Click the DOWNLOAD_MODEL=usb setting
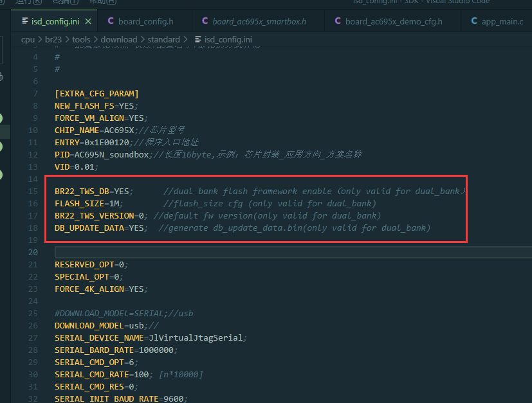Viewport: 532px width, 403px height. pyautogui.click(x=99, y=325)
